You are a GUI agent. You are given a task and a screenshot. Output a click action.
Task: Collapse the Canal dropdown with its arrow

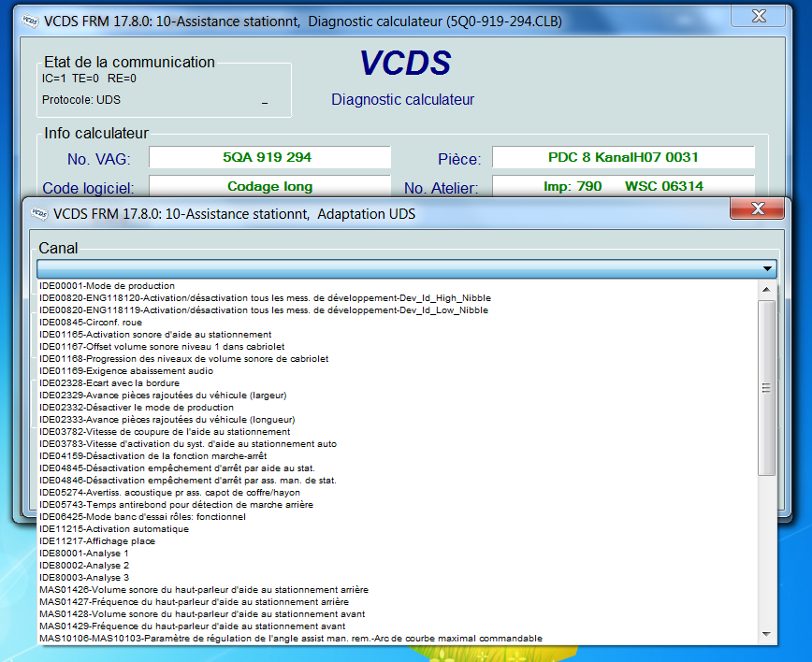click(768, 269)
